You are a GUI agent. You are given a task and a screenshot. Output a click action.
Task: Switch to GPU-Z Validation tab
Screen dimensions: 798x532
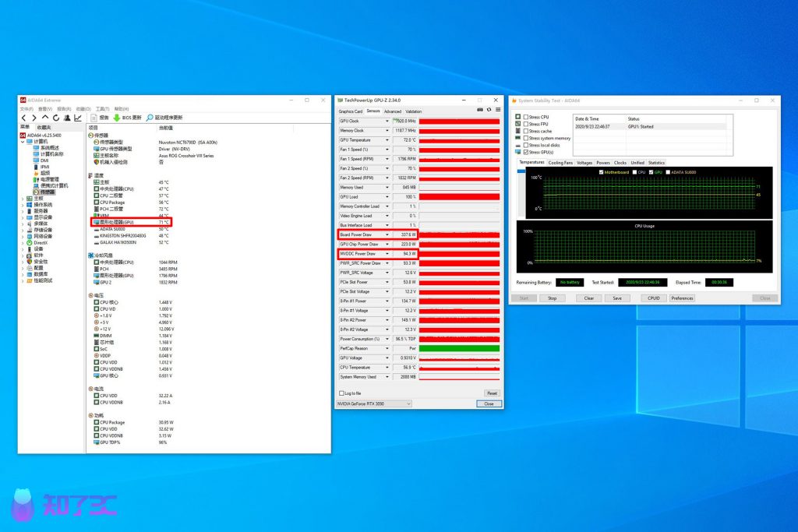click(x=413, y=111)
